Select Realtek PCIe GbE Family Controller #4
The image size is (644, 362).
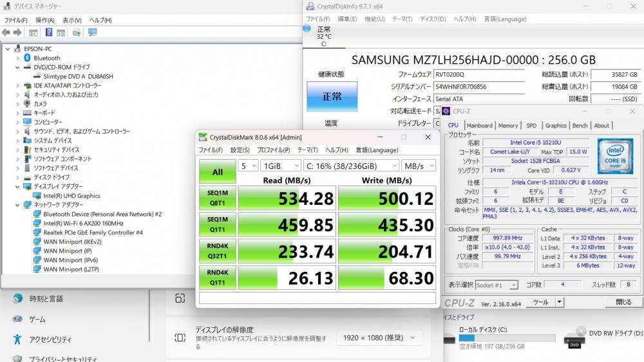pos(93,233)
